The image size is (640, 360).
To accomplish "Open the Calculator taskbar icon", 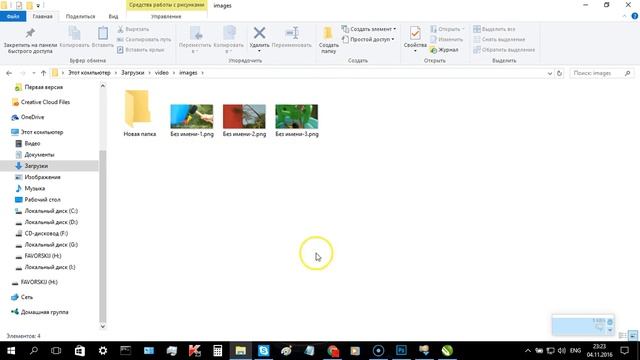I will 218,351.
